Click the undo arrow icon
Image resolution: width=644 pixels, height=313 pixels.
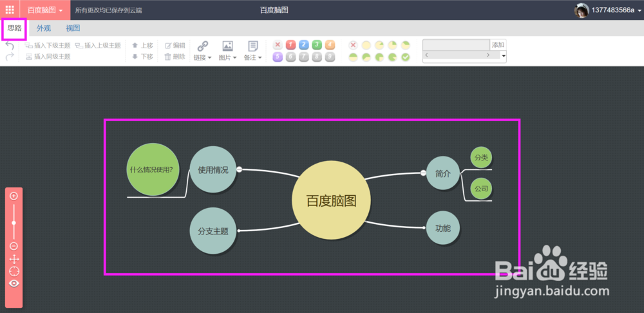coord(10,46)
